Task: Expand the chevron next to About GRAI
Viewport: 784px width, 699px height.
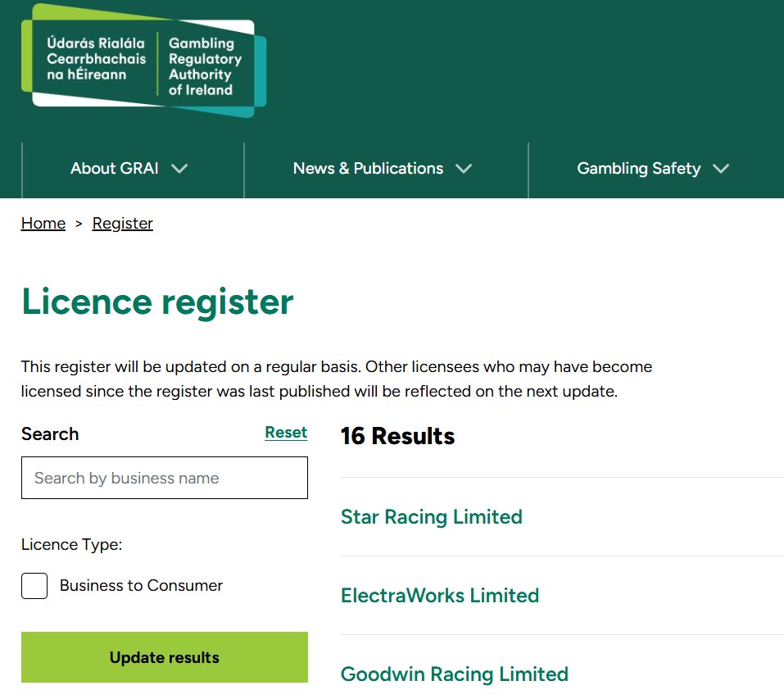Action: point(179,169)
